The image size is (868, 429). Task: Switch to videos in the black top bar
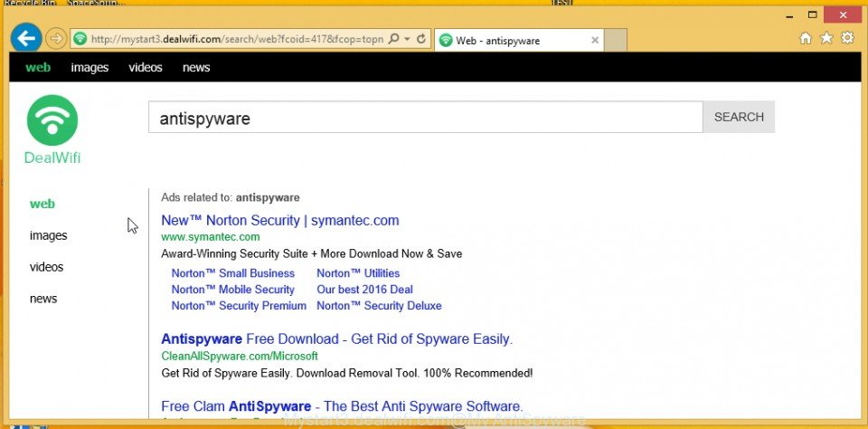point(146,68)
